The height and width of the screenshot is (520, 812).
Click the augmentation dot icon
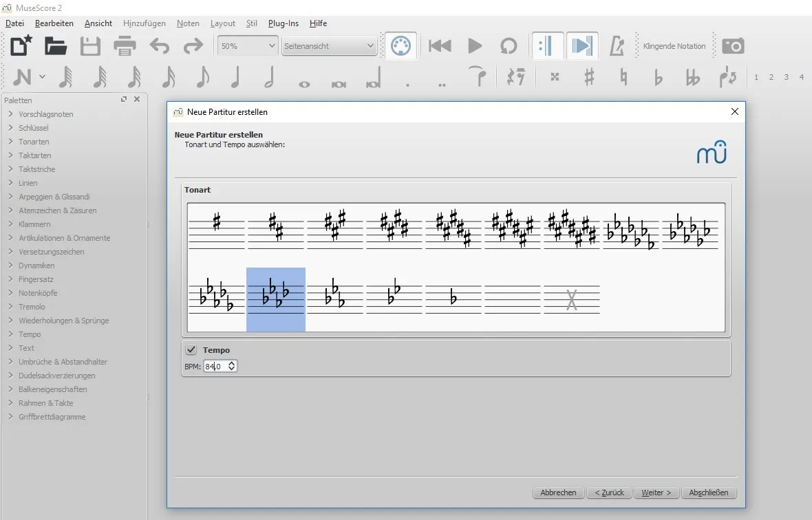click(407, 85)
